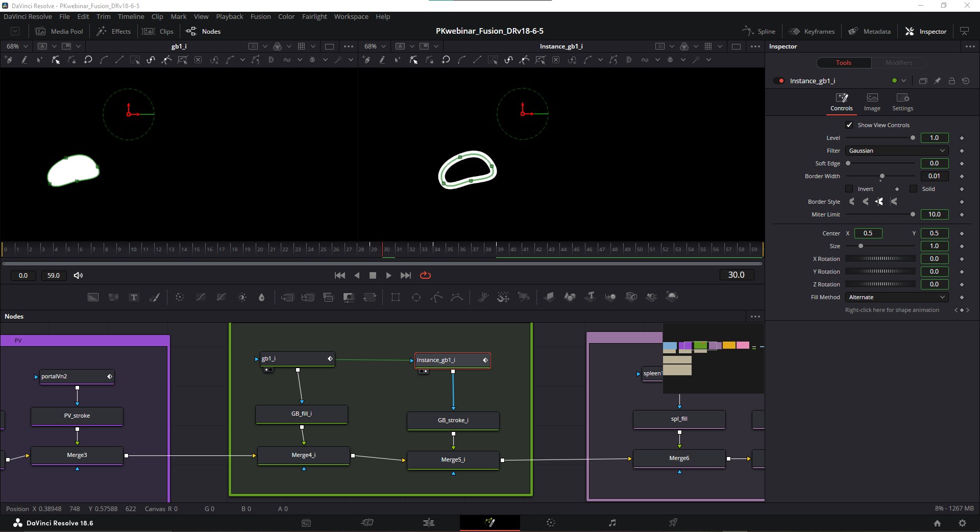980x532 pixels.
Task: Open the Fairlight menu
Action: [x=314, y=16]
